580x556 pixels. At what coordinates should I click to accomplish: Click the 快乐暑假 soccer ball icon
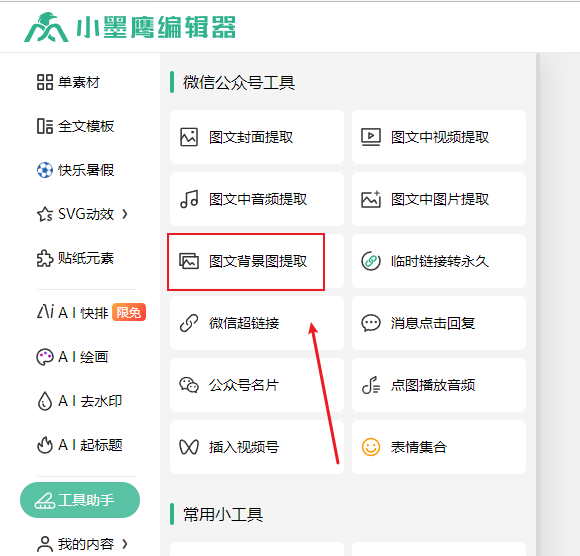(45, 170)
